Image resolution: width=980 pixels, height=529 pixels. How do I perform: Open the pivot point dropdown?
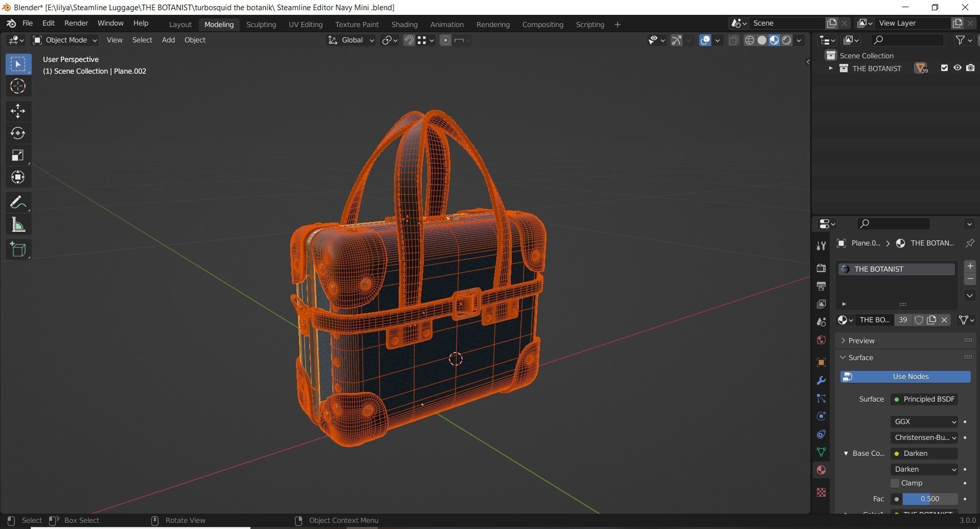(390, 40)
